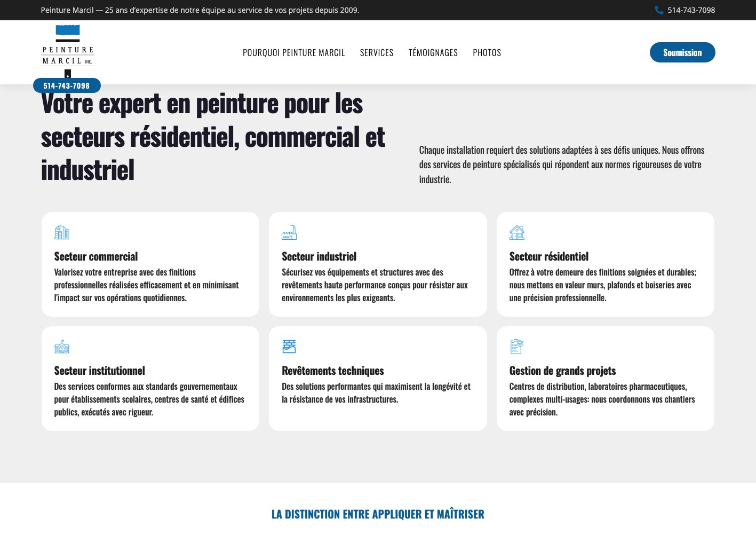Click the intro paragraph starting Chaque installation
The width and height of the screenshot is (756, 534).
(562, 164)
